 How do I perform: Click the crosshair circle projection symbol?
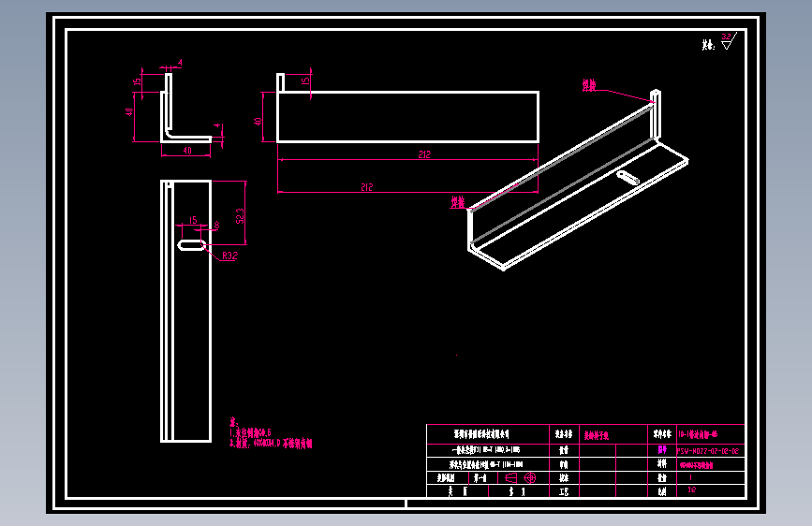530,477
